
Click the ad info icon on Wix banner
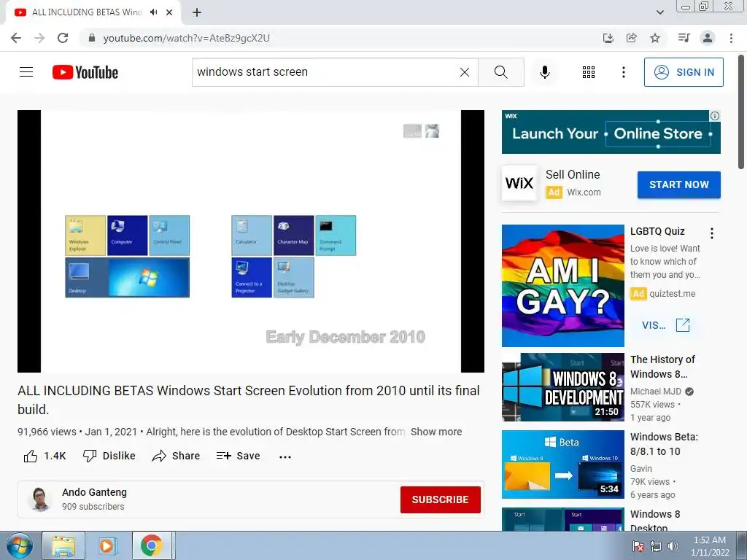(715, 116)
